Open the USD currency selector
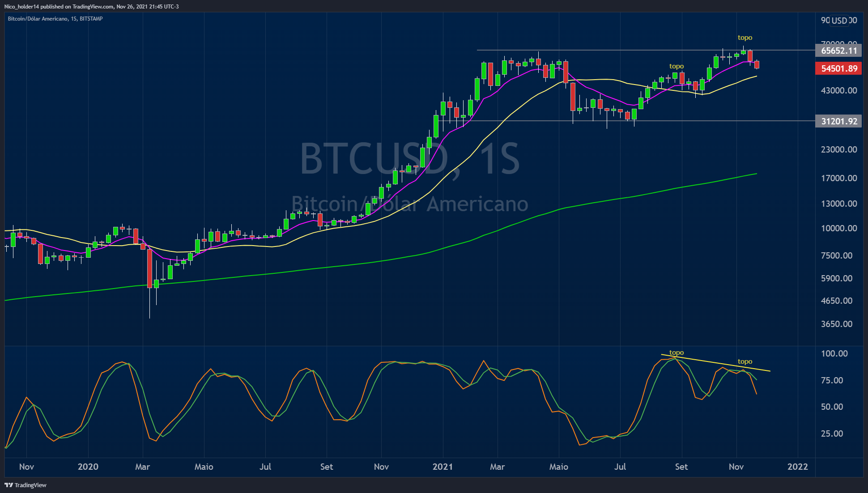 839,21
